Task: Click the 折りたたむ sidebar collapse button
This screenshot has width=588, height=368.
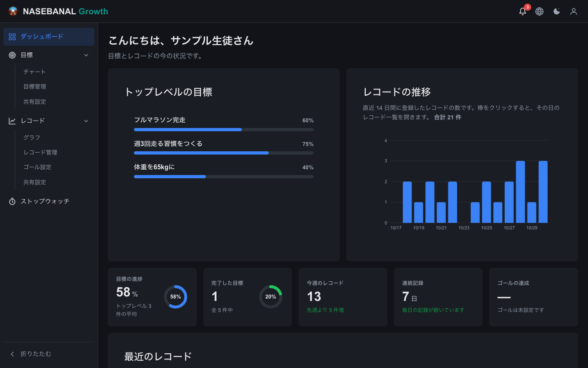Action: [x=49, y=354]
